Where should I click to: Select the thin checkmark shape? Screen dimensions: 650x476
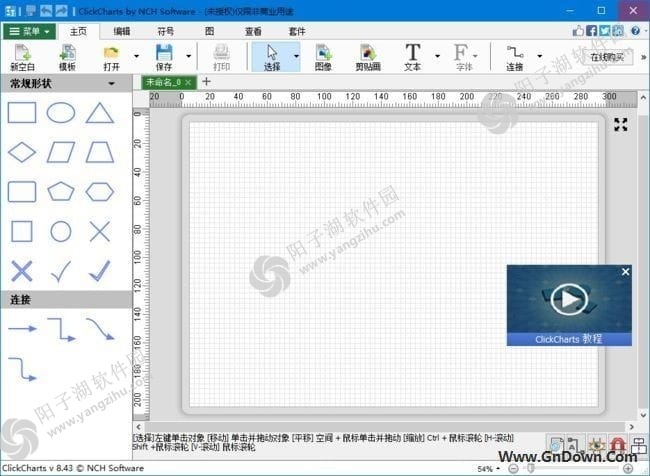61,271
